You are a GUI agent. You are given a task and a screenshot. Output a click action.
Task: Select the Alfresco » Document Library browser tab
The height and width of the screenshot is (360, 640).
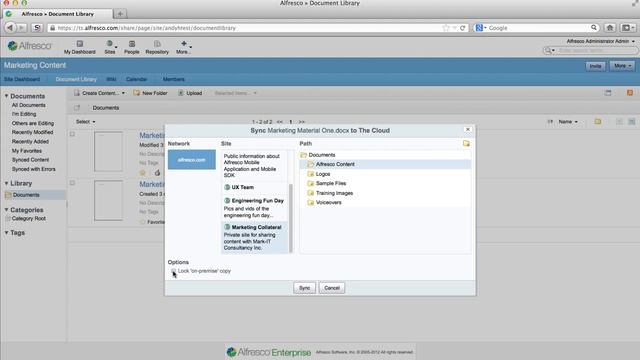(58, 14)
